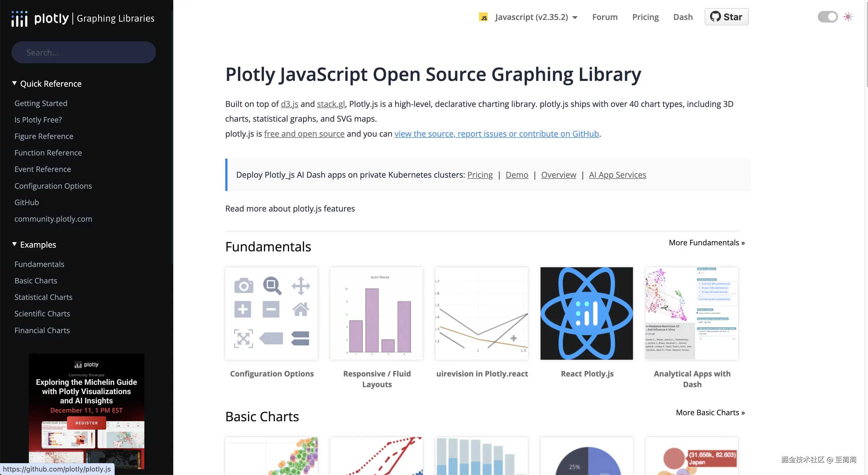The height and width of the screenshot is (475, 868).
Task: Click the JS language badge icon
Action: point(484,17)
